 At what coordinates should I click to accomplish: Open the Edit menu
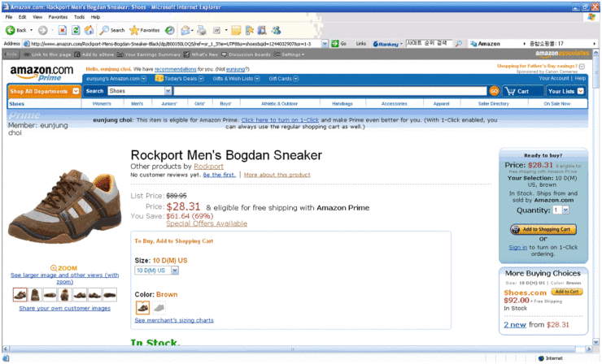click(22, 17)
